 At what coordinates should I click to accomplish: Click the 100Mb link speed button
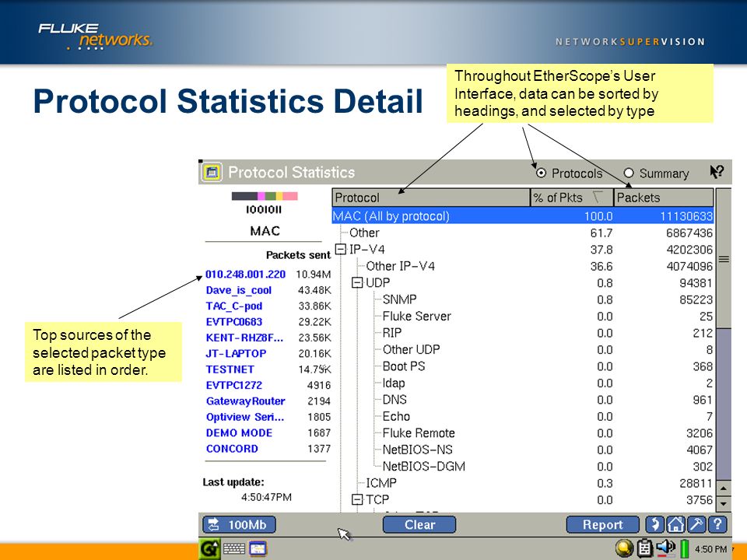pos(239,525)
